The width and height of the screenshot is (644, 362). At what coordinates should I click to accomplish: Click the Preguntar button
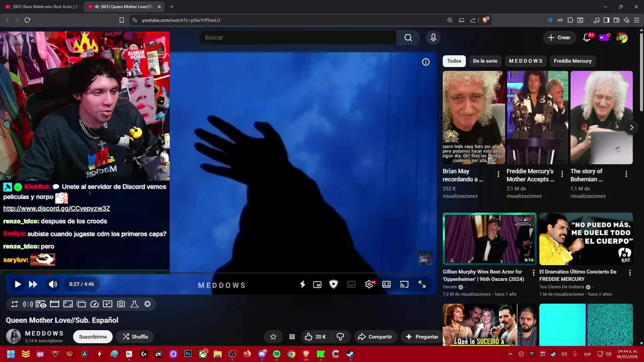click(422, 337)
